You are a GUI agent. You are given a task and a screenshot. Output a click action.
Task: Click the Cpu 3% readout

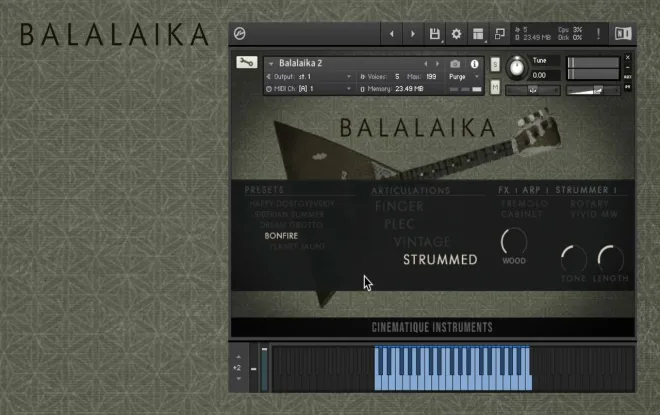(x=570, y=30)
